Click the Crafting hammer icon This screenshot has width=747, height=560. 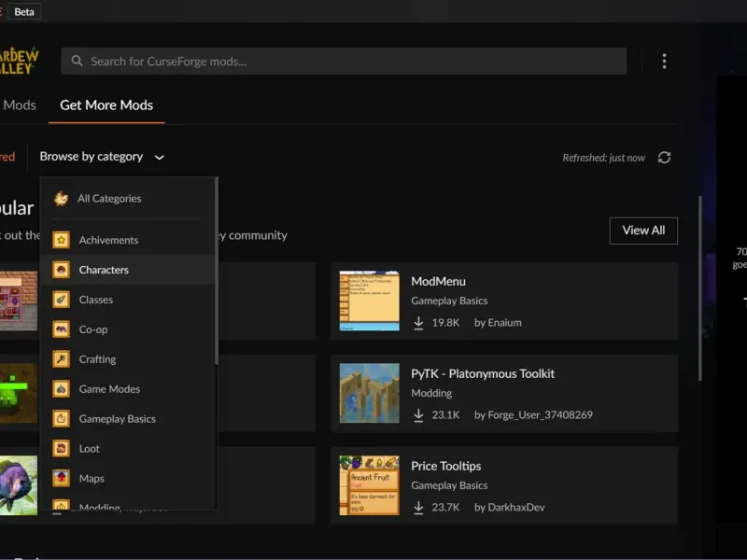coord(61,359)
